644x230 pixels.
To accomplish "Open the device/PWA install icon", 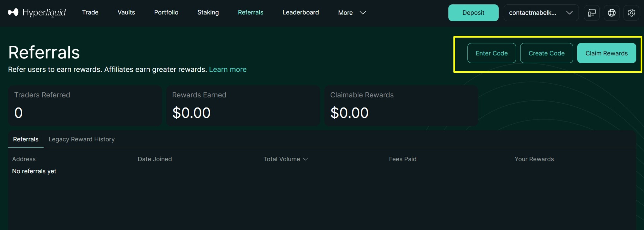I will (592, 13).
